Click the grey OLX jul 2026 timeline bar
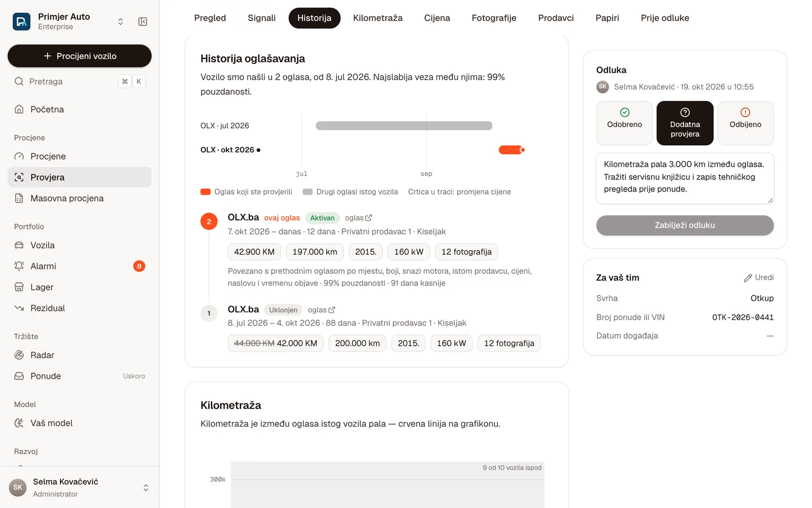The image size is (812, 508). pyautogui.click(x=404, y=125)
